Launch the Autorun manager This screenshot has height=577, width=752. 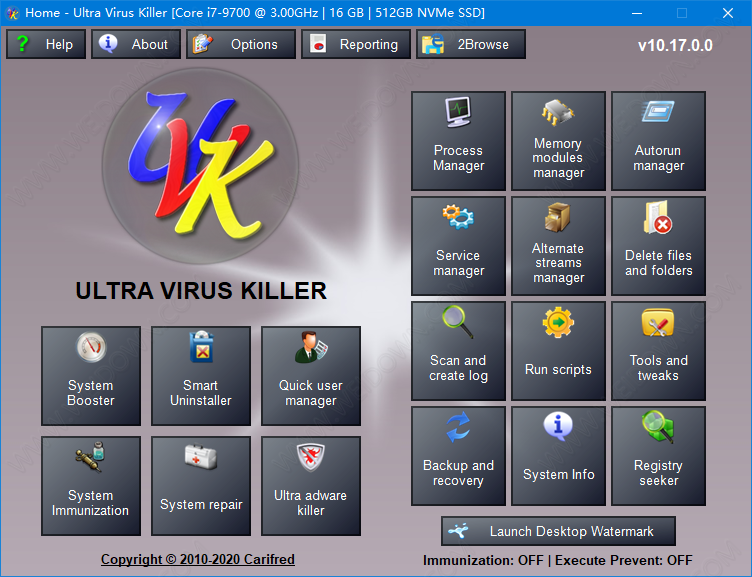(x=658, y=141)
